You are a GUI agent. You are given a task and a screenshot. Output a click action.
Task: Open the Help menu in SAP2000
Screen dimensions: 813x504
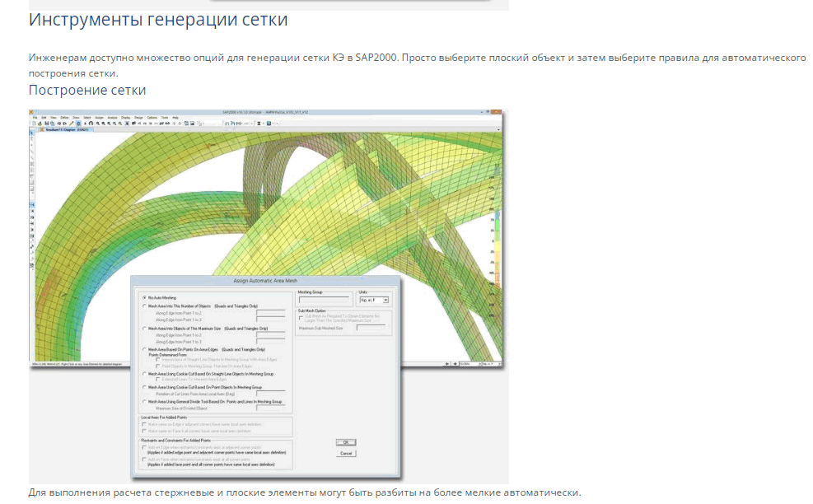[x=175, y=118]
